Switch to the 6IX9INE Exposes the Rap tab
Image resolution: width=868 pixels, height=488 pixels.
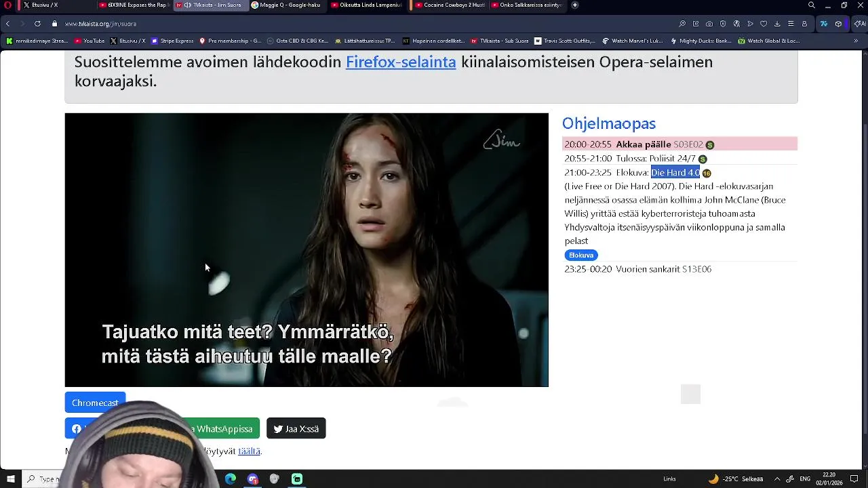tap(132, 5)
